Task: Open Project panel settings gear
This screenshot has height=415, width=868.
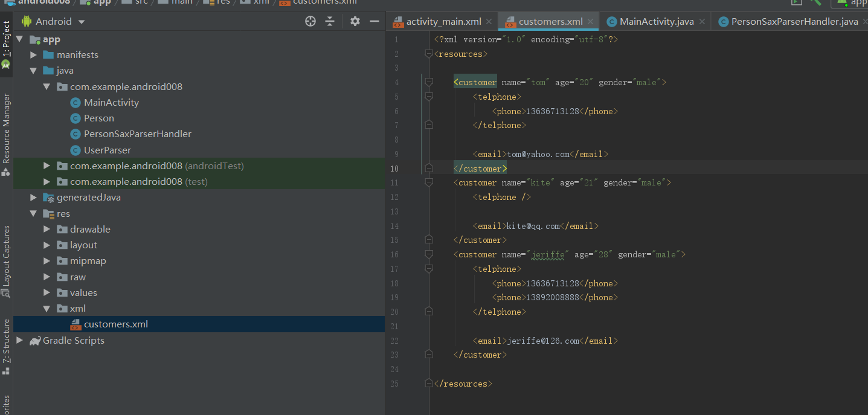Action: [x=355, y=21]
